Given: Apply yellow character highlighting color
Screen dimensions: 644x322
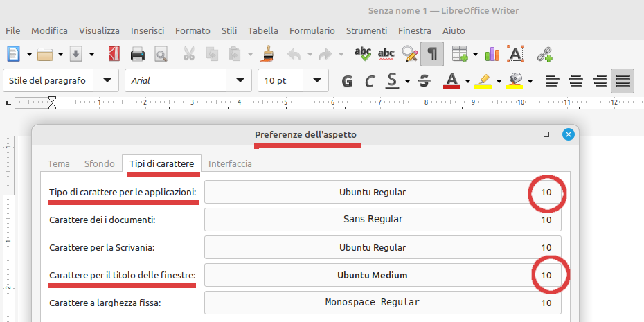Looking at the screenshot, I should pos(483,81).
